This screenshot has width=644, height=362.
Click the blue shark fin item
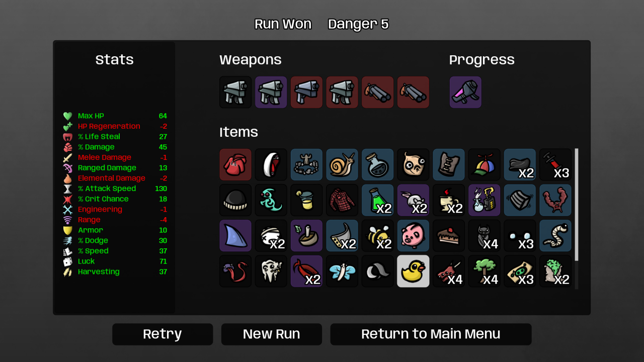click(235, 235)
